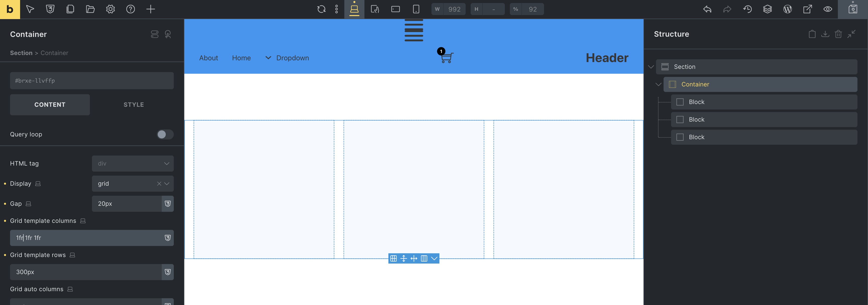
Task: Open view on frontend external link icon
Action: point(808,9)
